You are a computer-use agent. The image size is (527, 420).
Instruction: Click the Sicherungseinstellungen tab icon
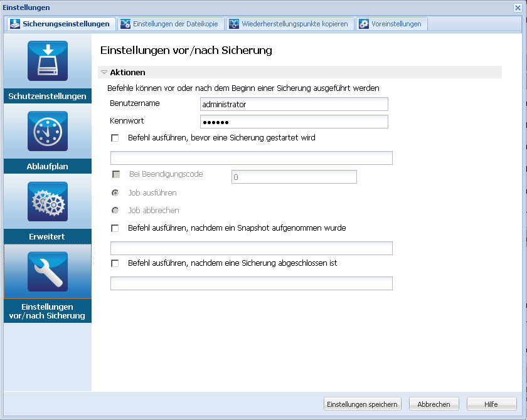(x=15, y=24)
